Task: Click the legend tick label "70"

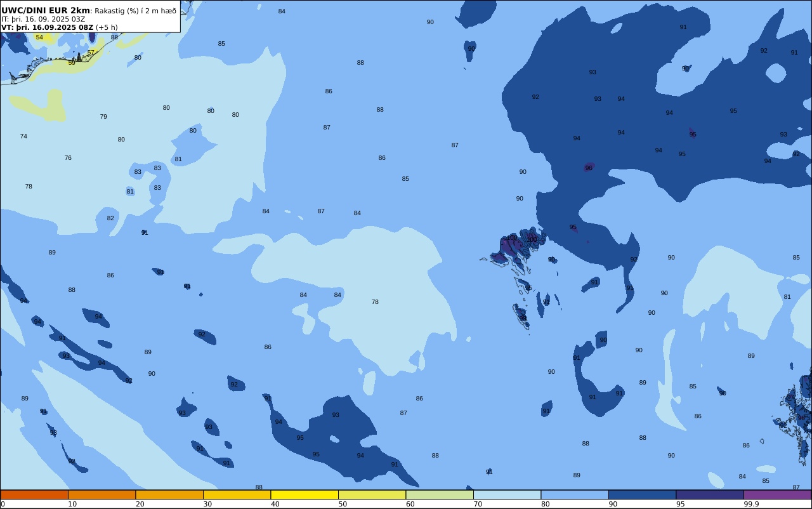Action: click(478, 505)
